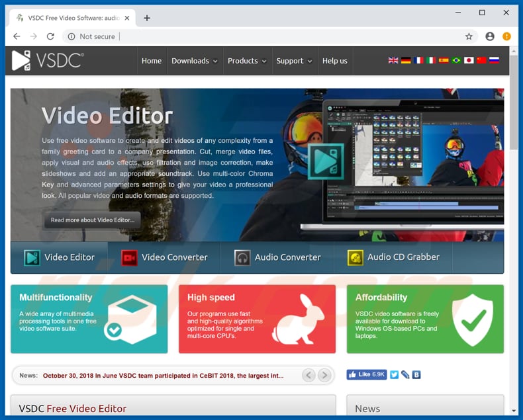Select the German flag language
The height and width of the screenshot is (420, 523).
point(406,60)
